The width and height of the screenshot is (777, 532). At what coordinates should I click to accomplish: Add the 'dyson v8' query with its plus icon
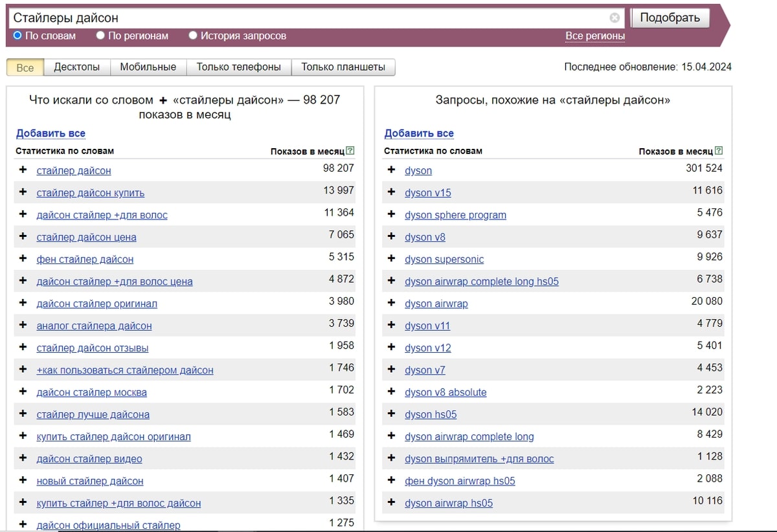pos(391,236)
